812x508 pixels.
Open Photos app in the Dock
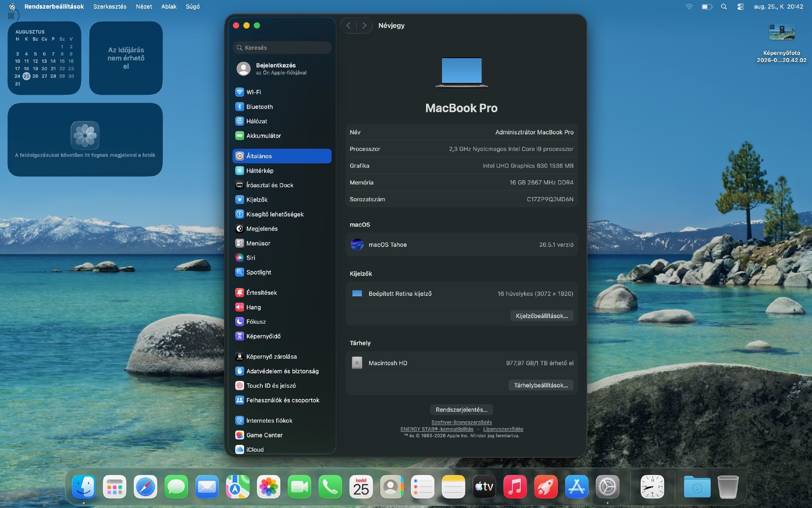coord(269,487)
